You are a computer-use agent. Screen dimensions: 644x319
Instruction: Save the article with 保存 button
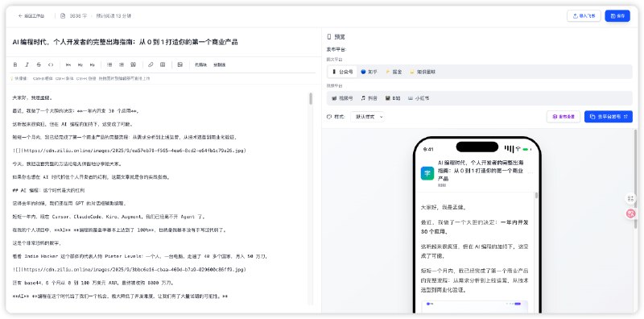[x=617, y=16]
